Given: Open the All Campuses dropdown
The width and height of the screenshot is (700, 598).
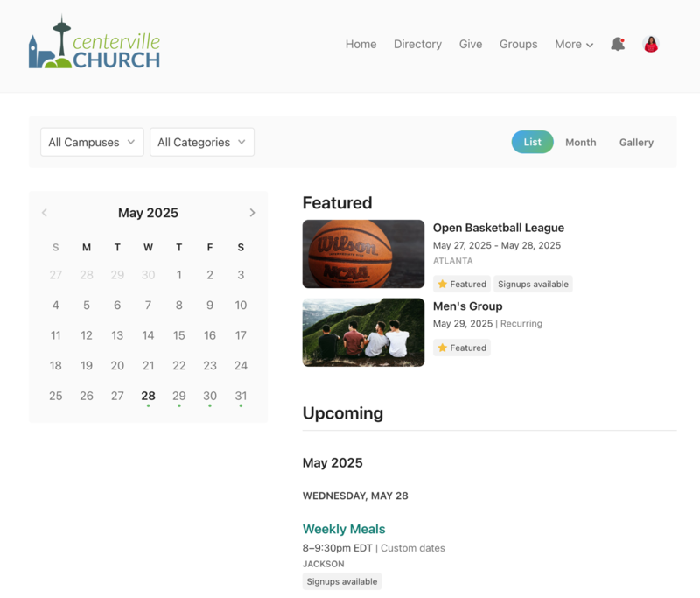Looking at the screenshot, I should (x=91, y=142).
